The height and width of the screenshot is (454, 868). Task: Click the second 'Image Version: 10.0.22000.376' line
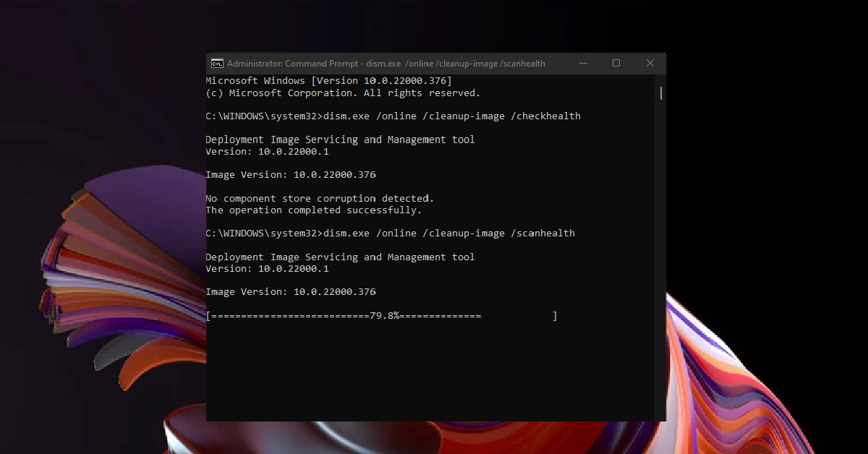(x=291, y=292)
